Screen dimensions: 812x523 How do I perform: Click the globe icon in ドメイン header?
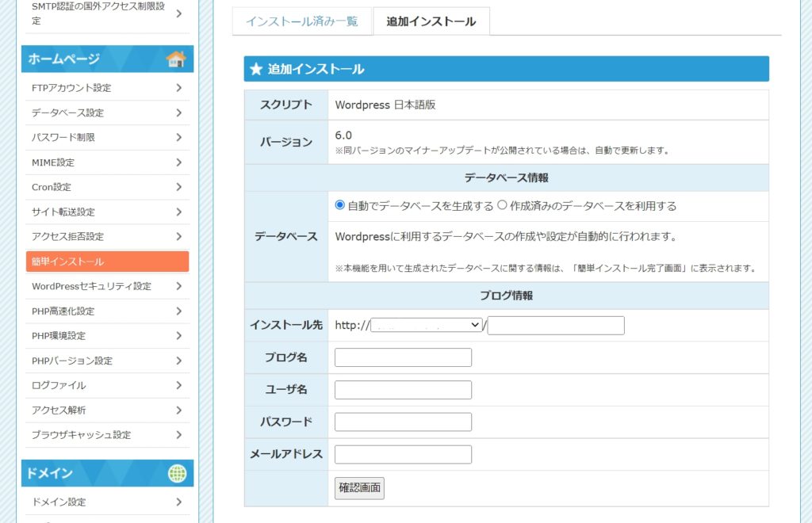pyautogui.click(x=177, y=473)
